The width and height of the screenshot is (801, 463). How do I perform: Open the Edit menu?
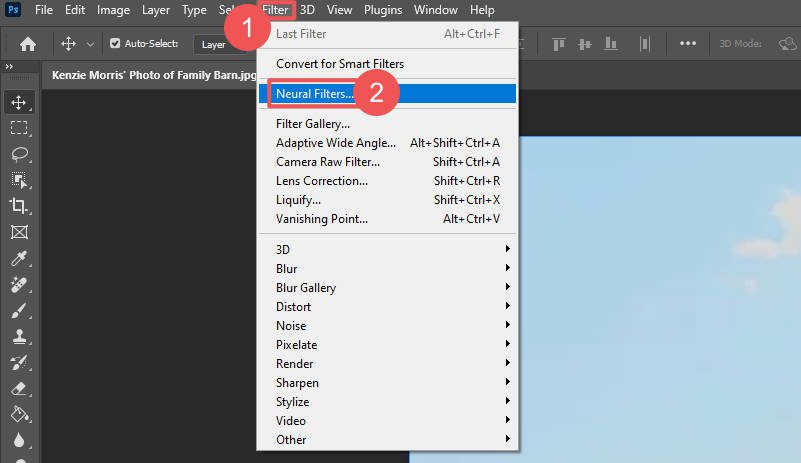(75, 10)
